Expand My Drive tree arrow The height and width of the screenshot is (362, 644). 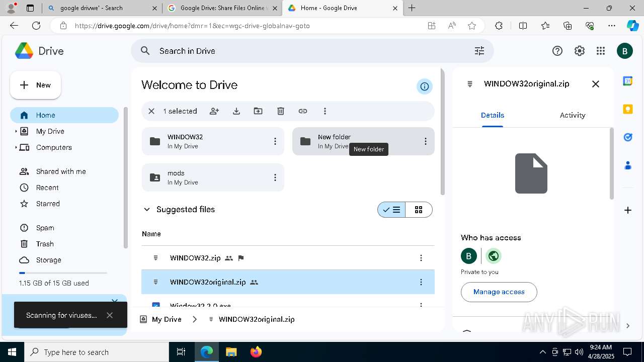tap(16, 131)
